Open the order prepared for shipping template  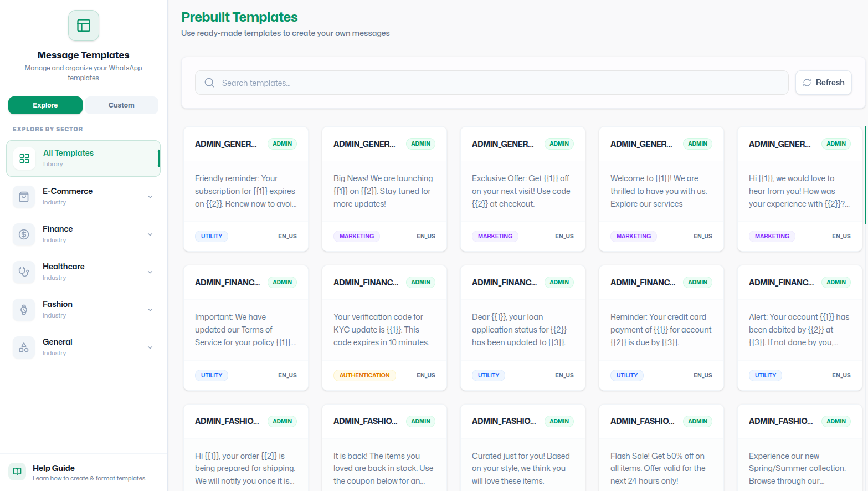coord(246,448)
